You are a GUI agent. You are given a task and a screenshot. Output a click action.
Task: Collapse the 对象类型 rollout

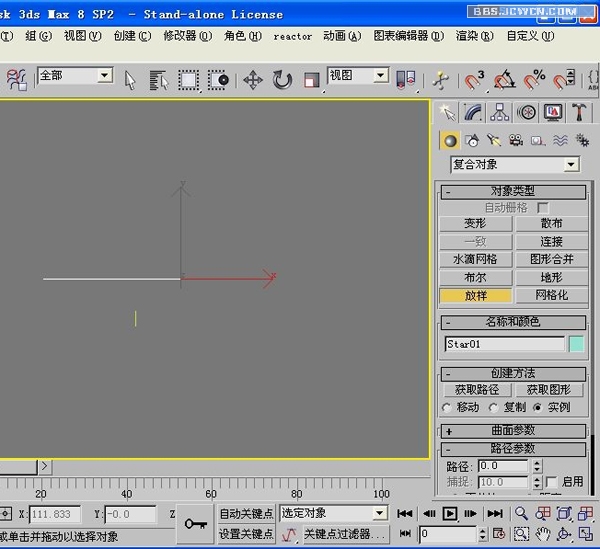tap(513, 192)
